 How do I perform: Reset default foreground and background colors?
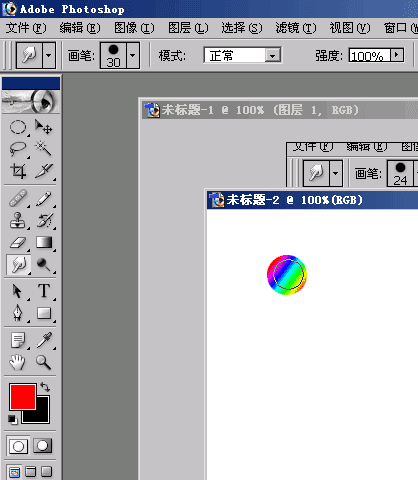[13, 419]
